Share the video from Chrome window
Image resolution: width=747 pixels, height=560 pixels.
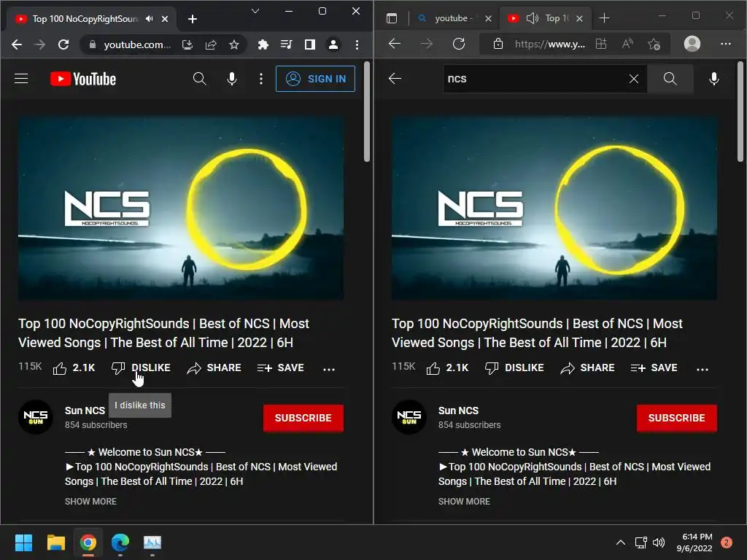[x=214, y=368]
